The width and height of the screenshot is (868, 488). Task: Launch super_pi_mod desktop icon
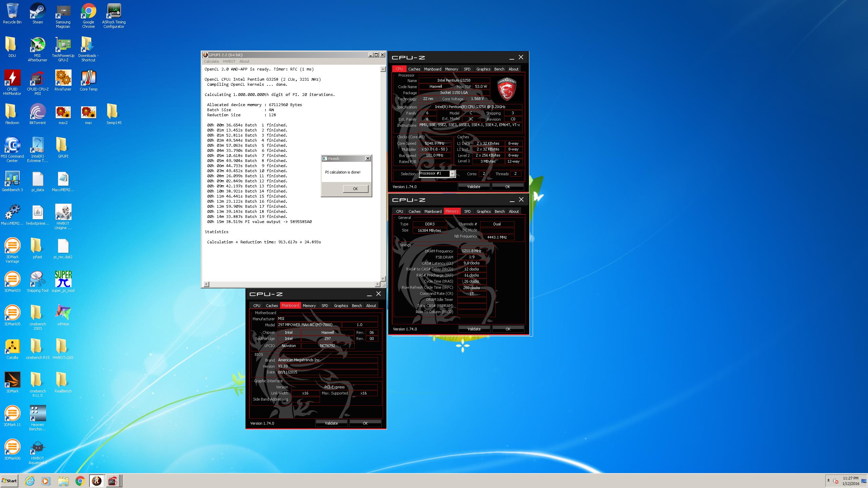(63, 282)
